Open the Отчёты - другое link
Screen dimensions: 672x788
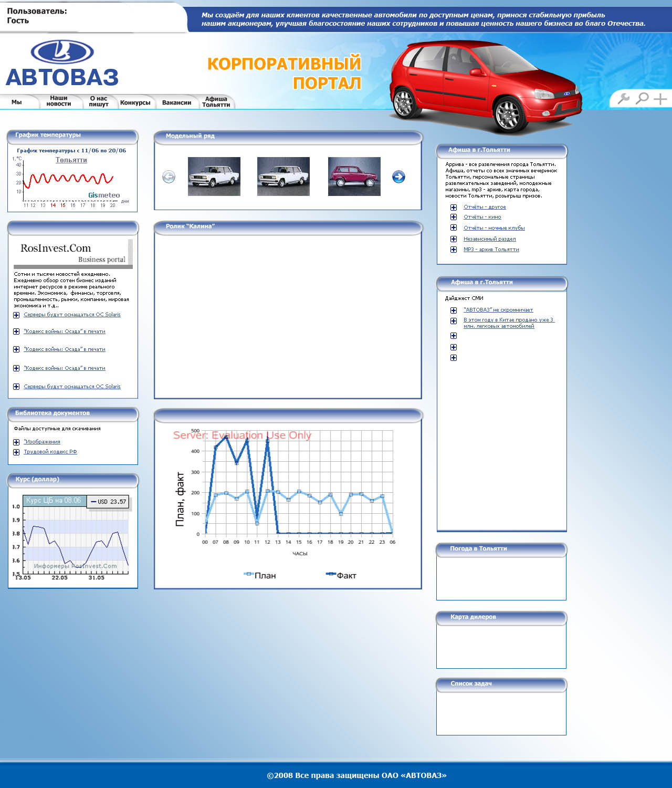[x=485, y=207]
